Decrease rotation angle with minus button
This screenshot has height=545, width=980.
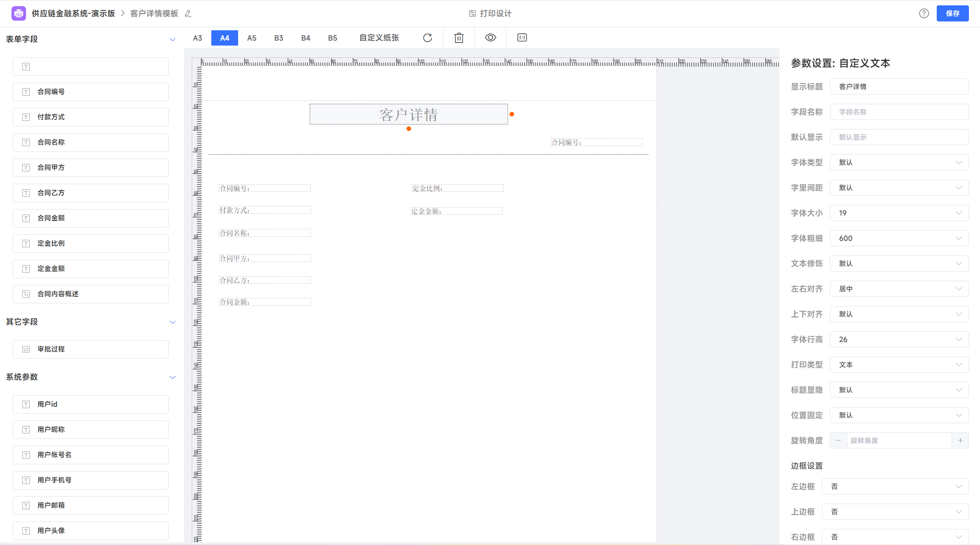click(x=838, y=440)
